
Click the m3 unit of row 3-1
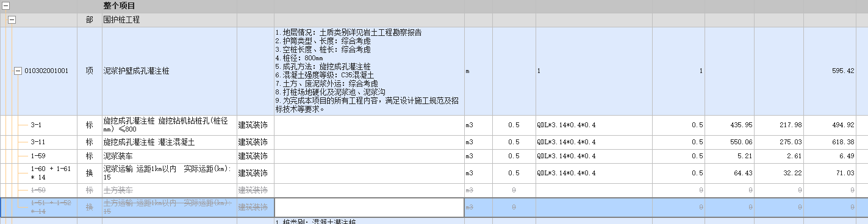click(x=478, y=125)
